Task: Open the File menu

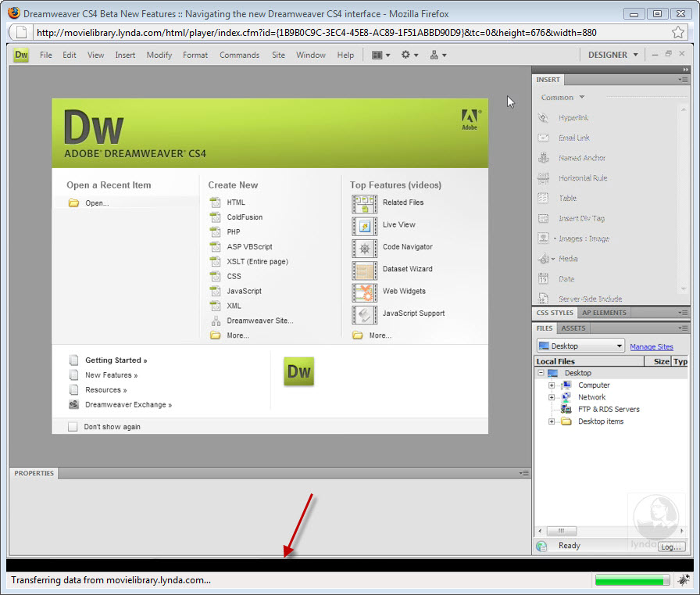Action: click(x=46, y=55)
